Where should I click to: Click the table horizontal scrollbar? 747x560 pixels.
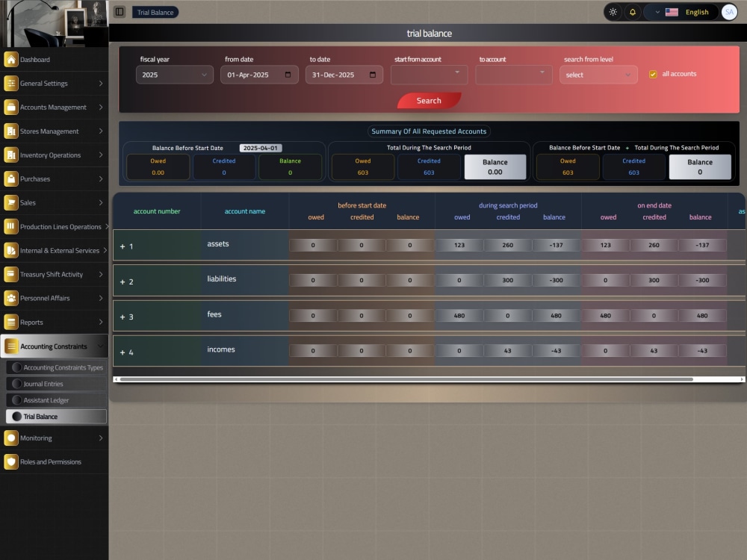click(x=406, y=379)
